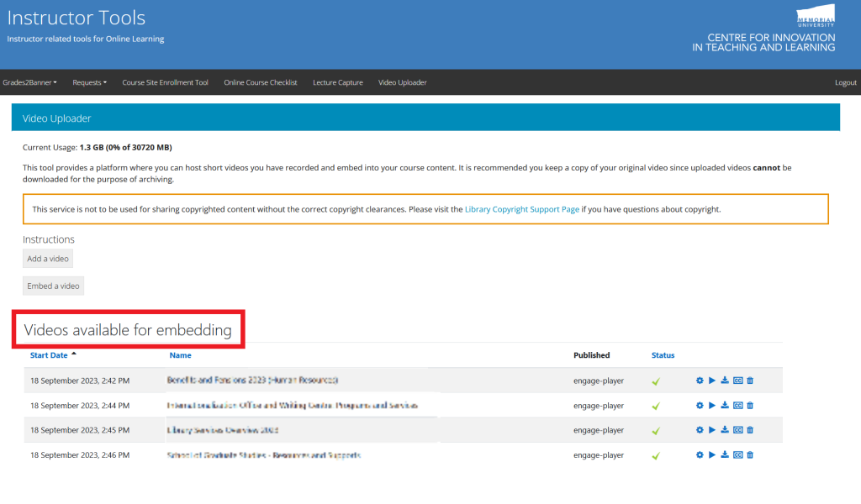Open the video uploaded at 2:44 PM by its name

pyautogui.click(x=292, y=405)
